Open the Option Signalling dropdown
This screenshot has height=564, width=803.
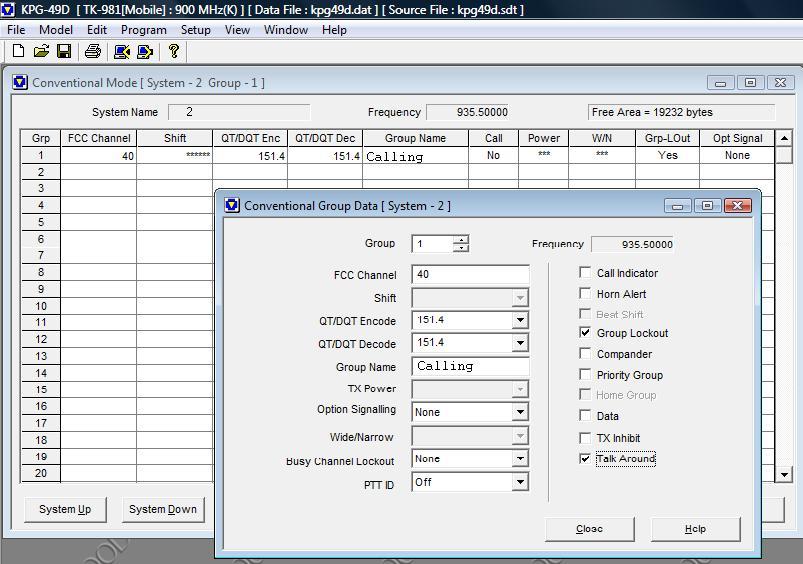tap(520, 412)
